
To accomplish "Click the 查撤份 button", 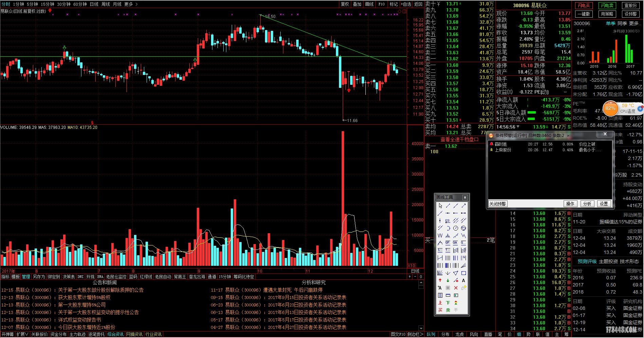I will pyautogui.click(x=630, y=5).
